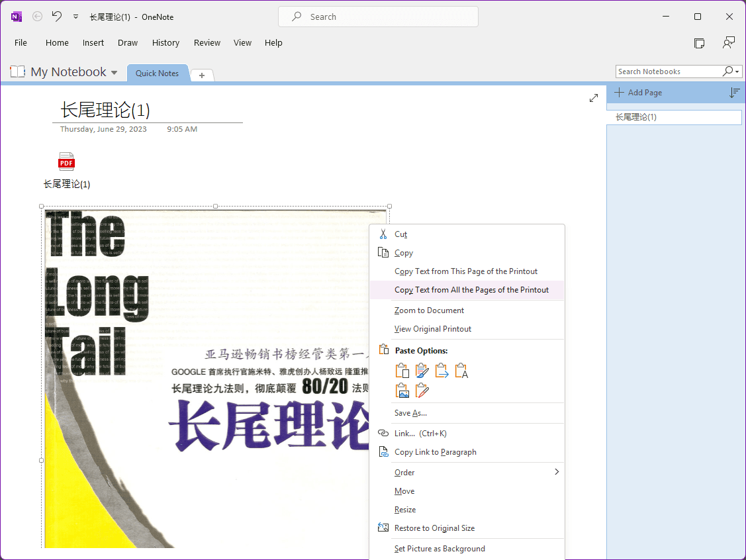The height and width of the screenshot is (560, 746).
Task: Choose Keep Text Only paste option
Action: click(461, 371)
